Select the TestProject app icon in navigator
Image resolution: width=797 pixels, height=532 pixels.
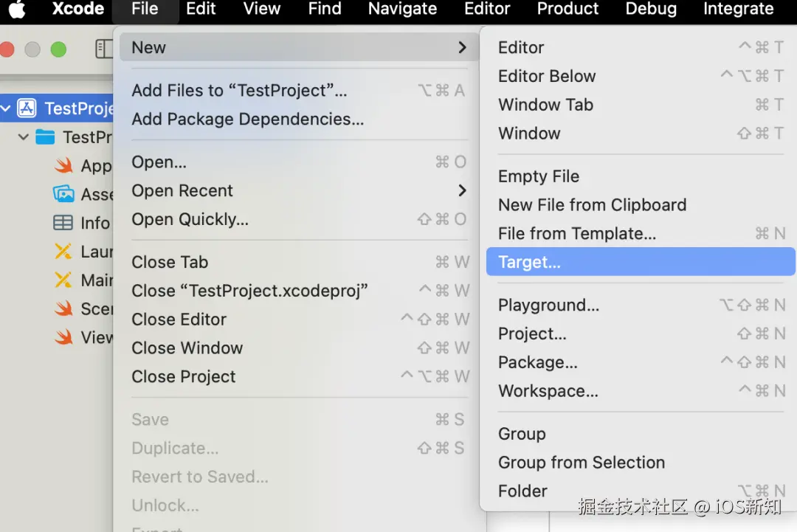tap(27, 108)
